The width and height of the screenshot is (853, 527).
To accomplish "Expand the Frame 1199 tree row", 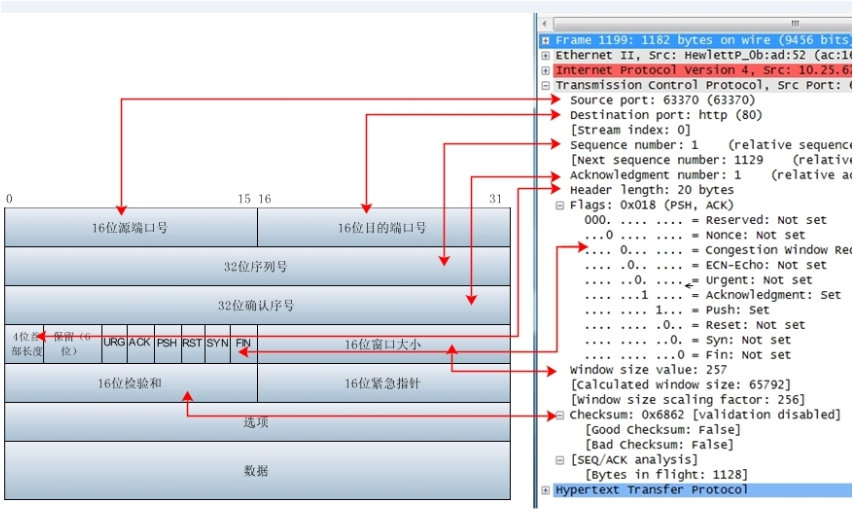I will [545, 40].
